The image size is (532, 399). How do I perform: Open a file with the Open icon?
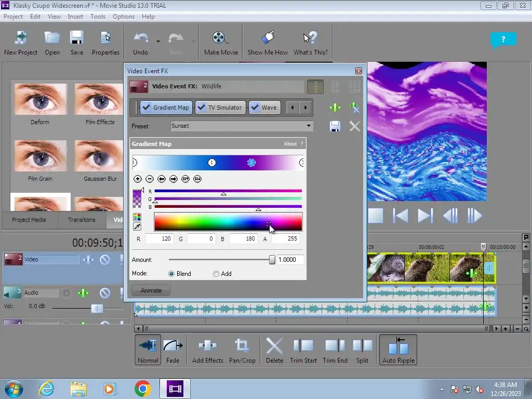[x=52, y=43]
